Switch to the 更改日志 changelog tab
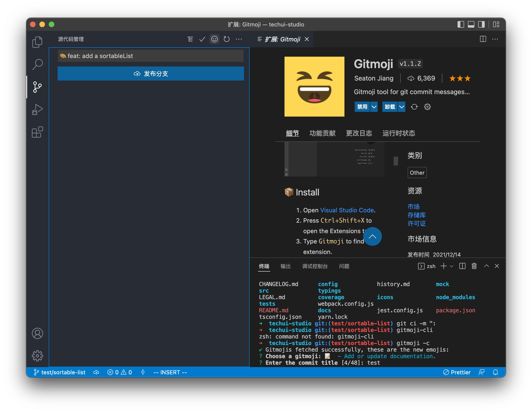This screenshot has height=412, width=532. point(359,133)
